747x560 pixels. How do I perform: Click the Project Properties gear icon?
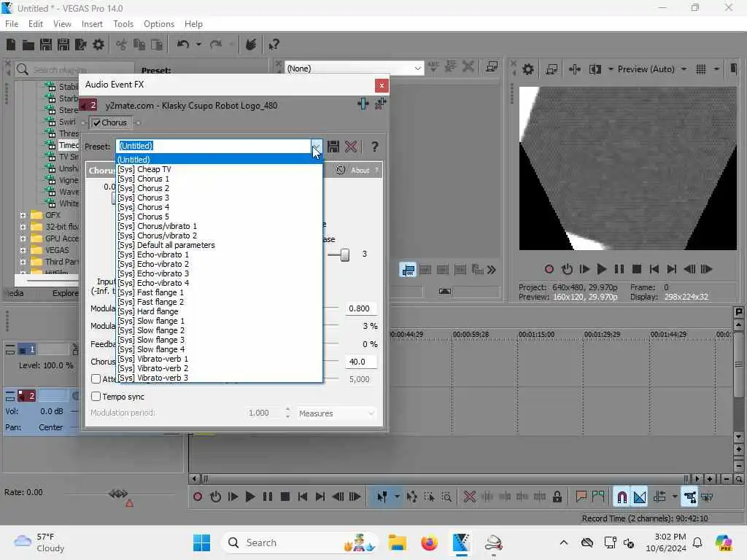[98, 44]
